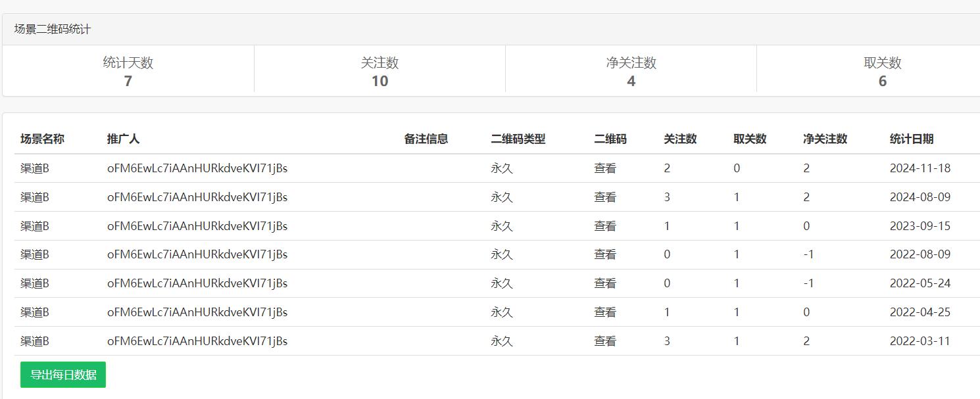Select date cell 2022-05-24
The height and width of the screenshot is (399, 980).
920,283
